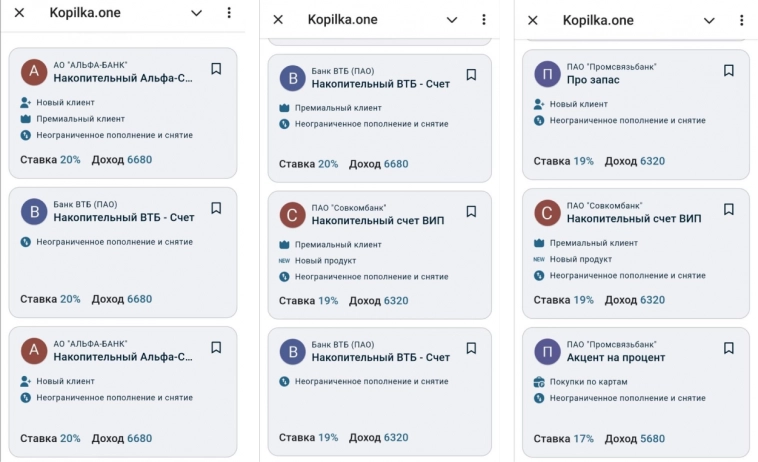
Task: Click the "Доход 5680" value
Action: point(637,438)
